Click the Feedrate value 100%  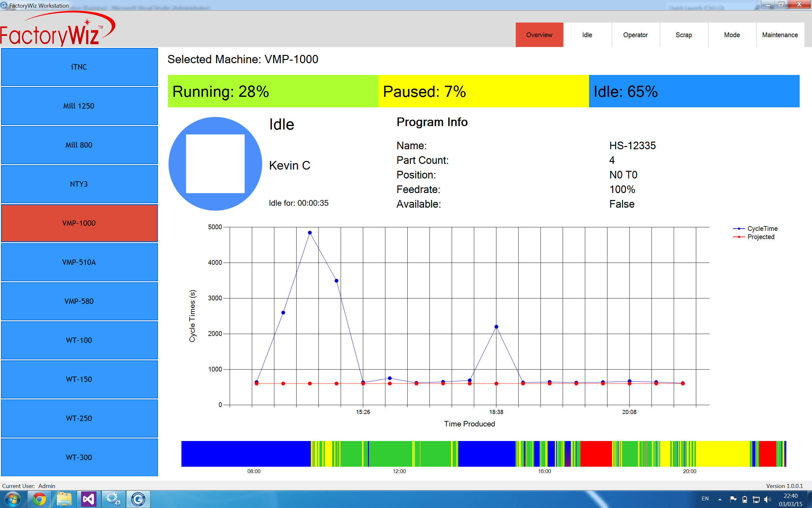[x=622, y=190]
